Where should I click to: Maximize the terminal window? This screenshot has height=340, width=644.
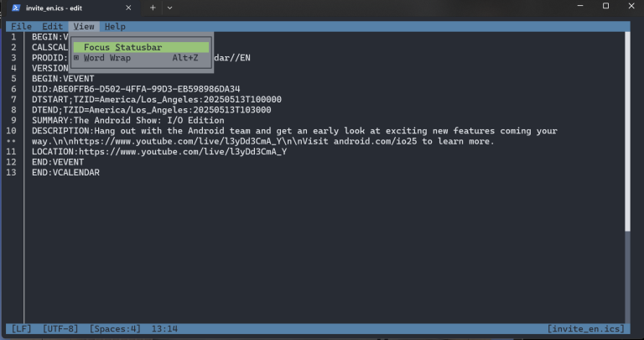pyautogui.click(x=605, y=6)
